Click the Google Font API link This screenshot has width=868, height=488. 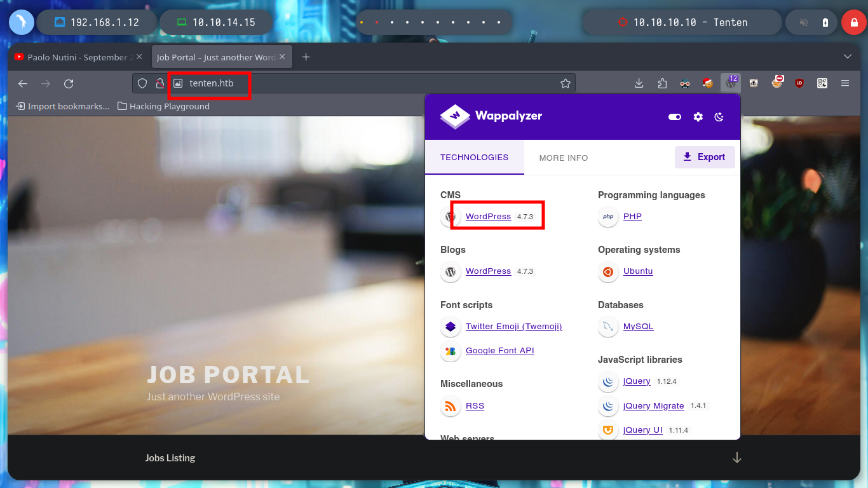pos(499,351)
